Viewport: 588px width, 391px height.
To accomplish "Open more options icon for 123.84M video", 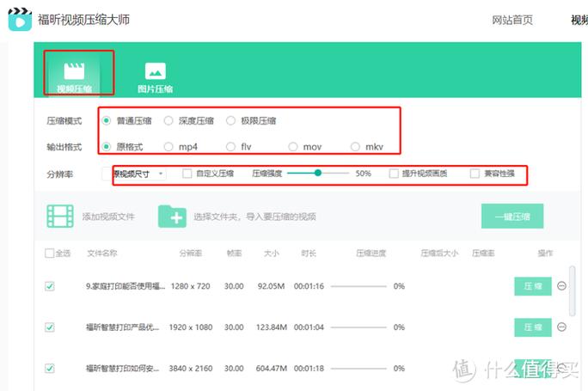I will click(561, 327).
